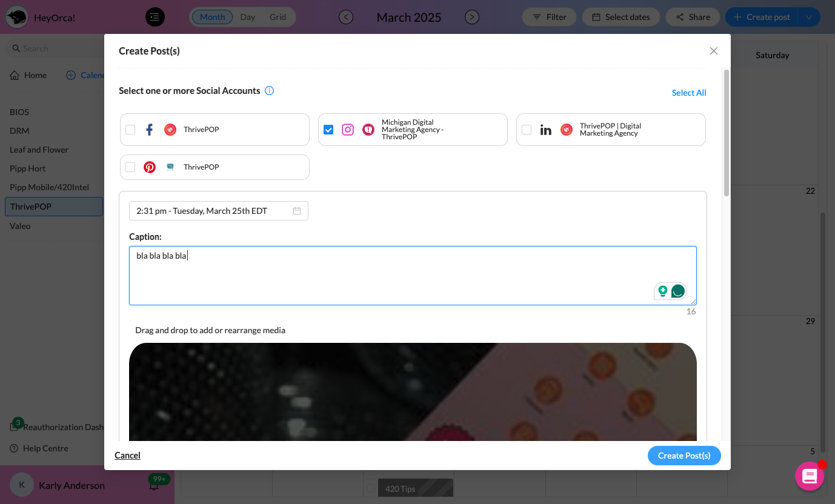This screenshot has width=835, height=504.
Task: Click in the Caption text area
Action: click(413, 276)
